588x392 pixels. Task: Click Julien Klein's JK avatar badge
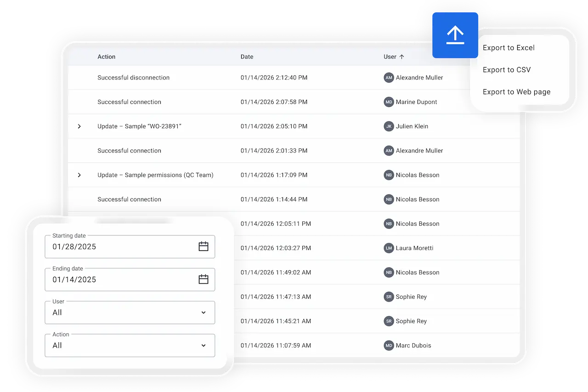tap(388, 126)
